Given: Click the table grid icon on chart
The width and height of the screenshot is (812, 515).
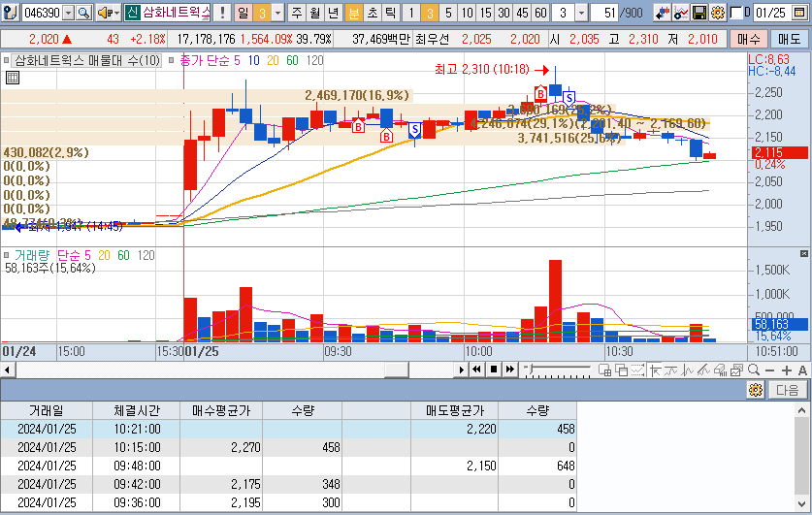Looking at the screenshot, I should click(13, 79).
